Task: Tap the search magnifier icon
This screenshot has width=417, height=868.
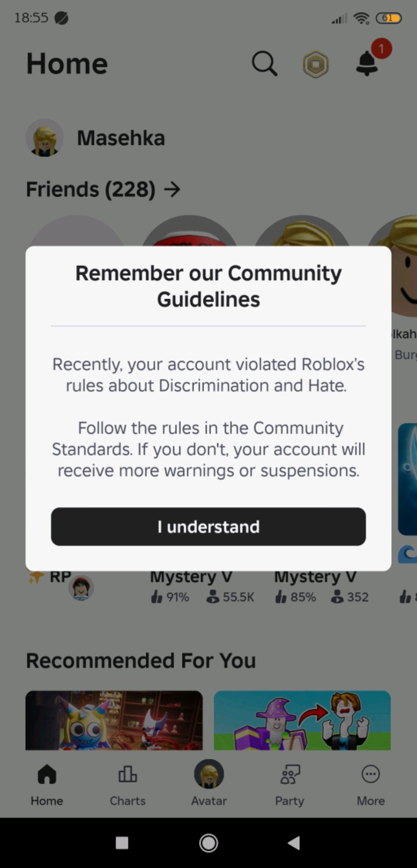Action: click(x=265, y=64)
